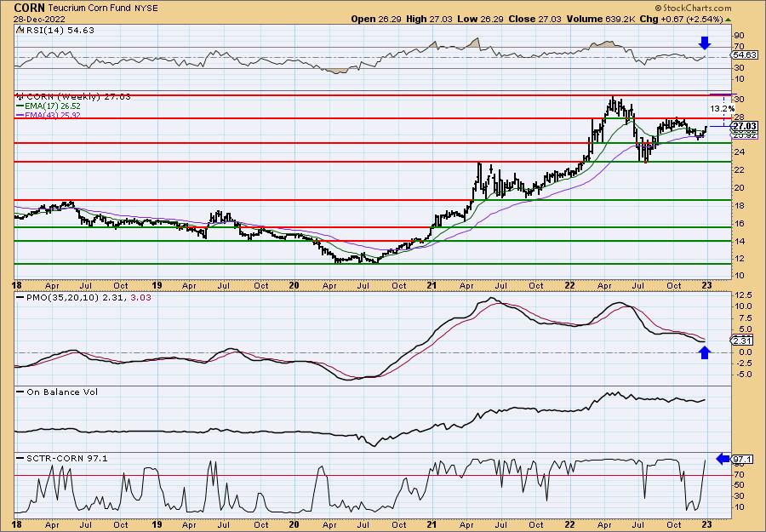
Task: Click the On Balance Vol panel label
Action: pos(58,392)
